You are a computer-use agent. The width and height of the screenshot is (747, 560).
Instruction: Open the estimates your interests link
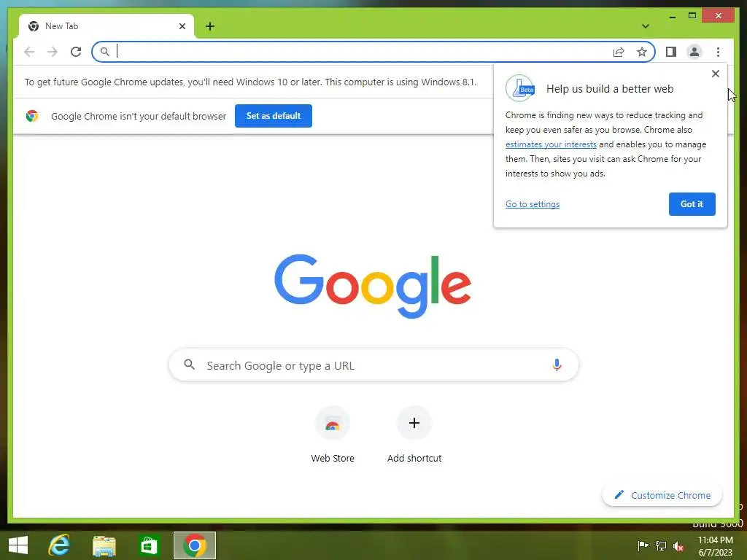click(x=551, y=144)
